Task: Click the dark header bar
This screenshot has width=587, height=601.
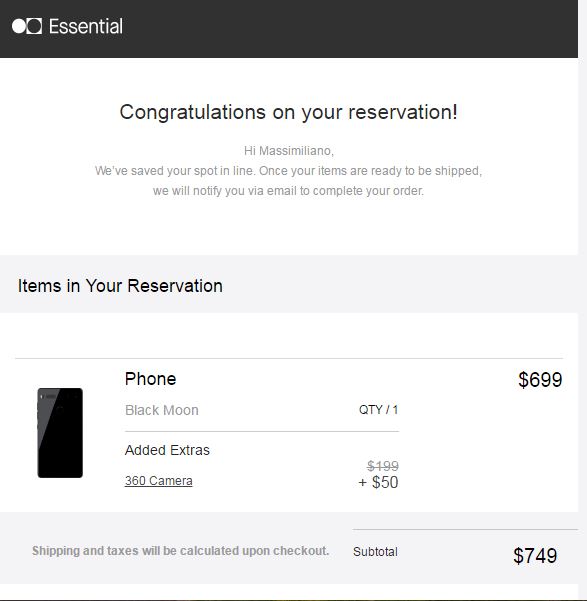Action: 289,29
